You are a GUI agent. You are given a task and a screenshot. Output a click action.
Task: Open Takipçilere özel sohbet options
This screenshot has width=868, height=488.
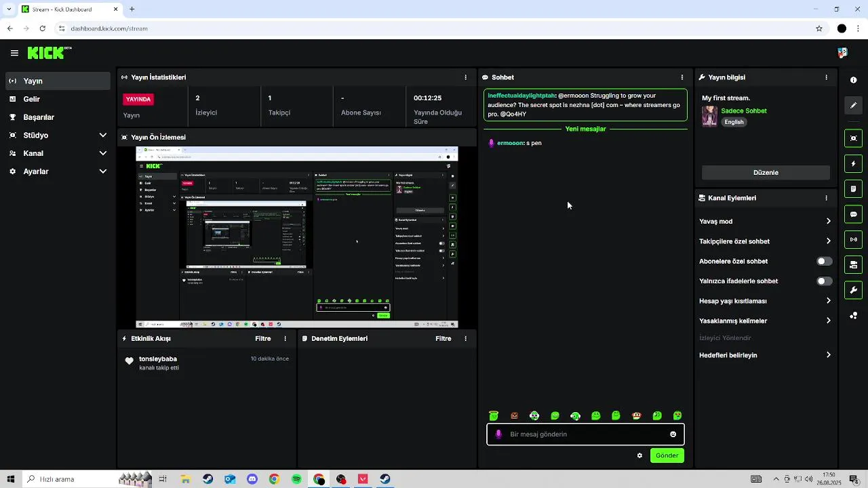click(x=828, y=241)
